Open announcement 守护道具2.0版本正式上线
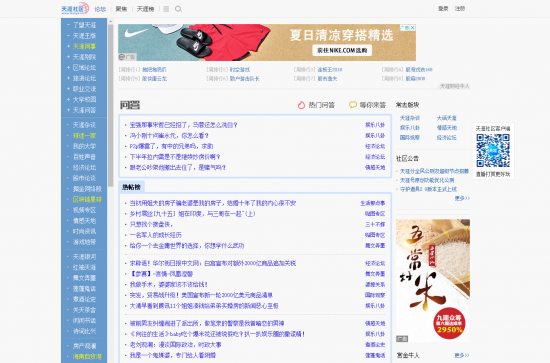Viewport: 550px width, 363px height. click(x=428, y=189)
